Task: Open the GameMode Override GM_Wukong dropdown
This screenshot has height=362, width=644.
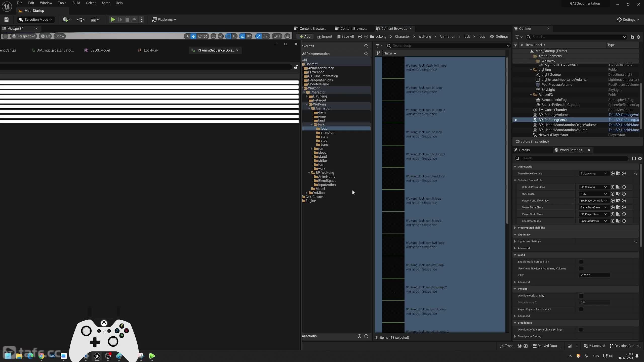Action: (x=593, y=173)
